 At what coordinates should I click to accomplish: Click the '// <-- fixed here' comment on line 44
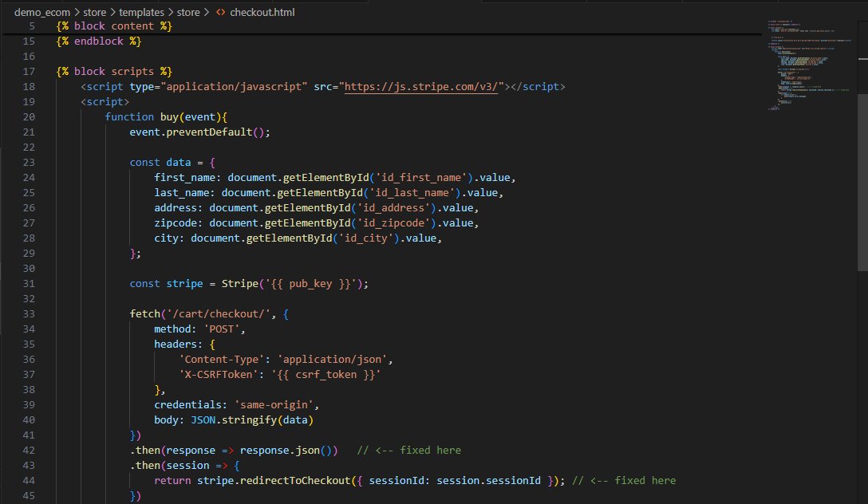click(624, 480)
